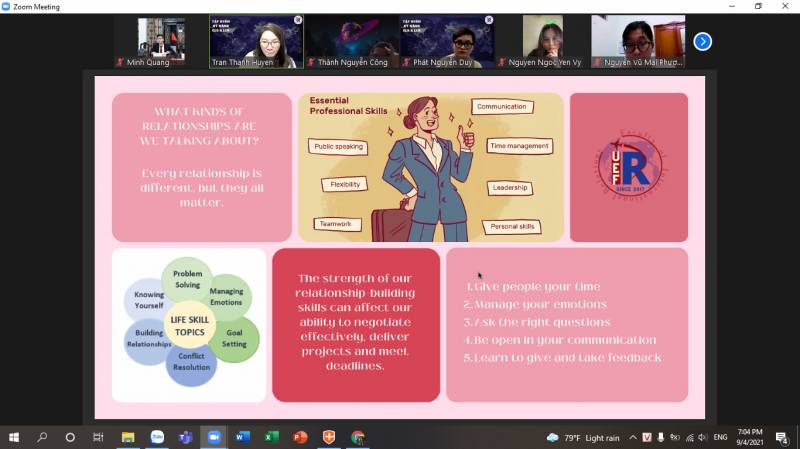
Task: Open Word from the taskbar
Action: 243,437
